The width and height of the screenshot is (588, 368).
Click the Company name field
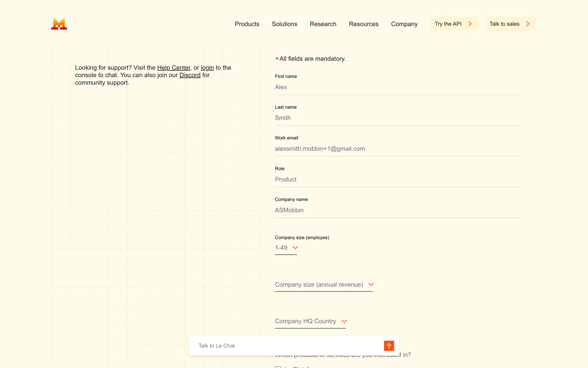click(397, 210)
